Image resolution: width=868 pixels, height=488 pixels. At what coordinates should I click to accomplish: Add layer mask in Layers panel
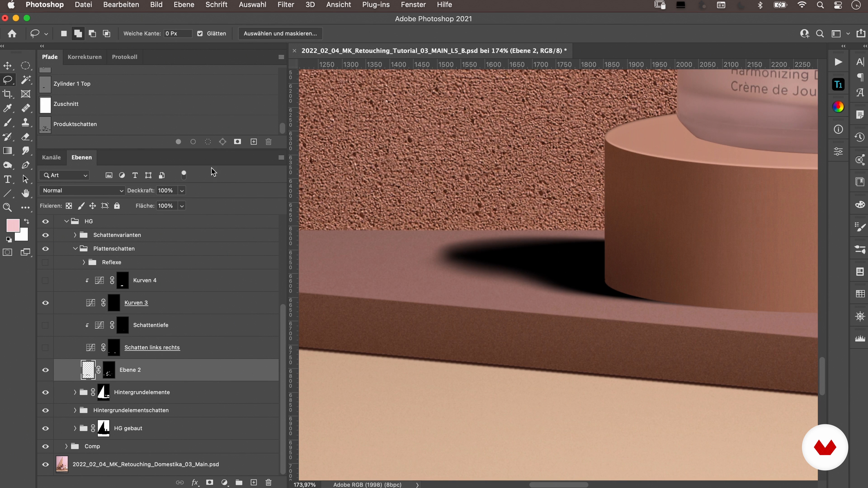[x=210, y=482]
